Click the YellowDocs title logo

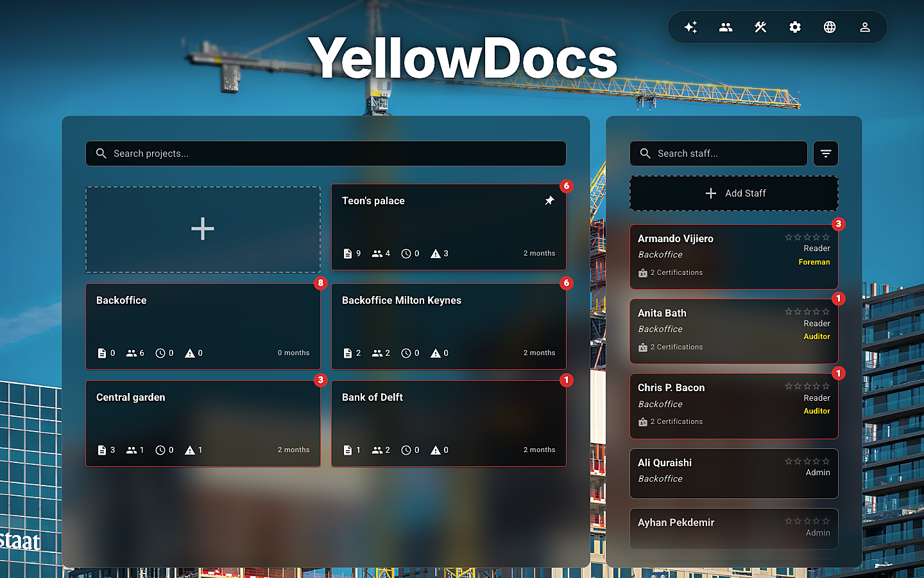[463, 58]
